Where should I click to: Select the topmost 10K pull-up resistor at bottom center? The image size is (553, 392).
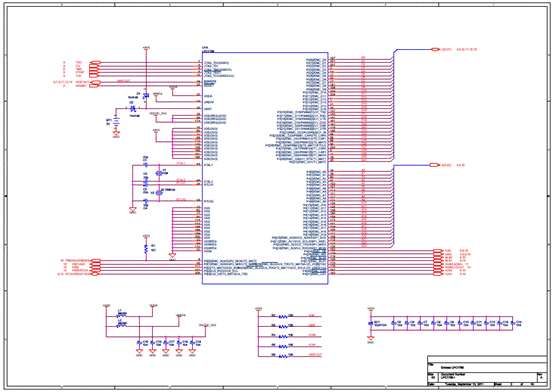[x=283, y=316]
